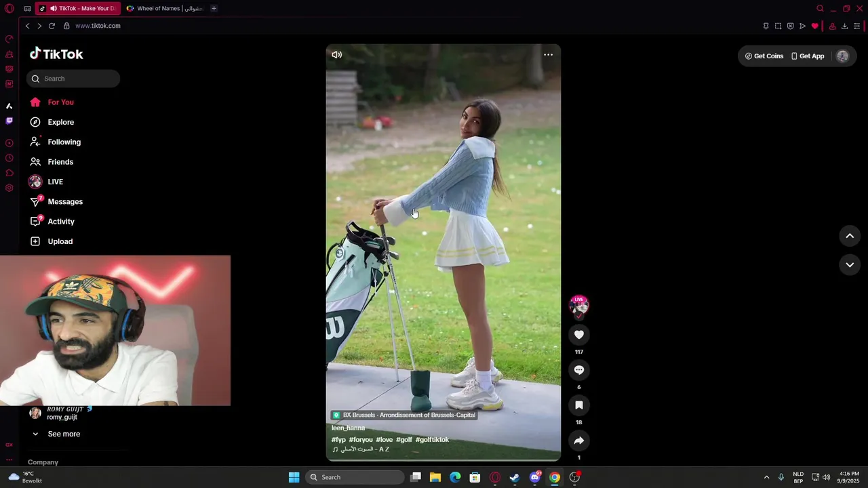Open Extensions cube icon in sidebar
868x488 pixels.
[9, 173]
